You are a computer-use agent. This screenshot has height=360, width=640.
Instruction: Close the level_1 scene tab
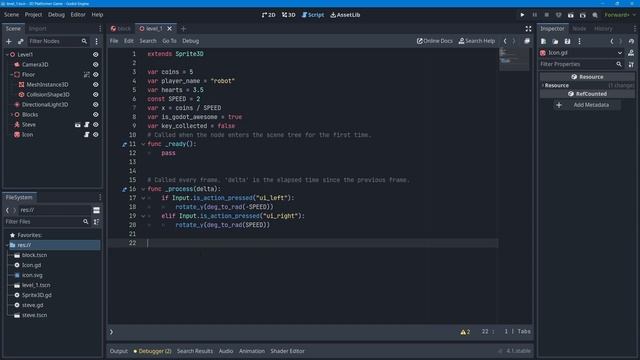169,29
